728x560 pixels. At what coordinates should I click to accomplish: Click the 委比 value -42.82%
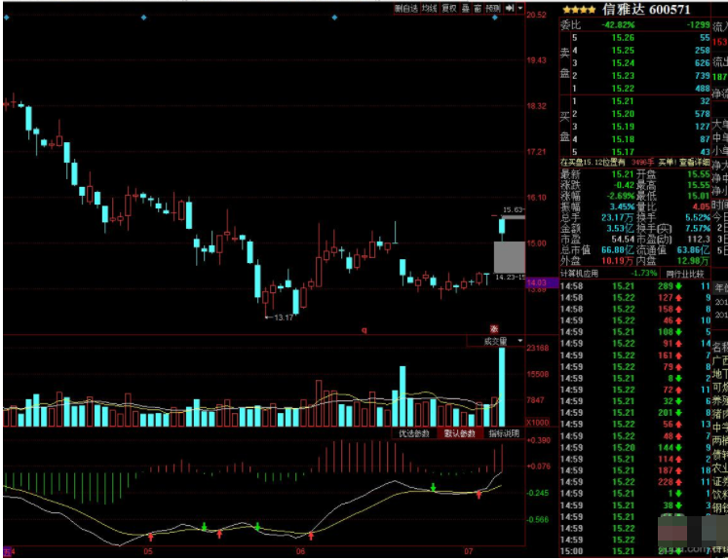point(618,25)
